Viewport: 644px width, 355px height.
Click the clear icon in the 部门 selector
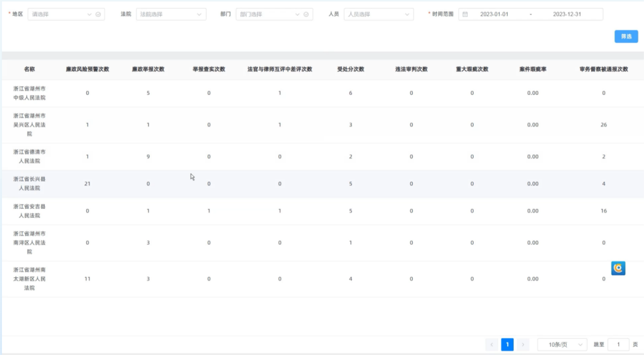tap(306, 14)
